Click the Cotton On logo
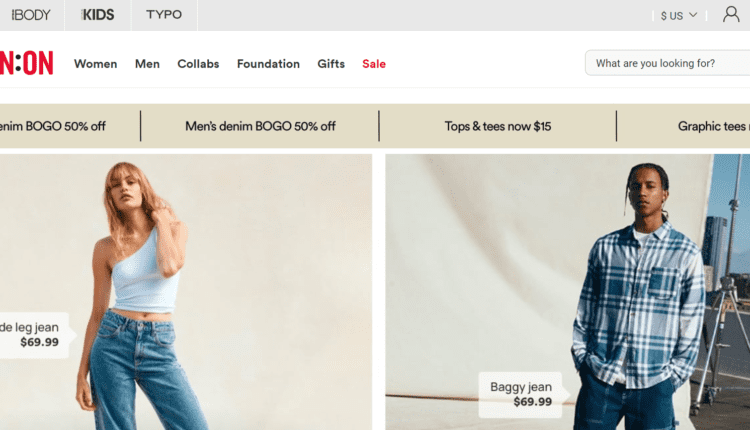This screenshot has width=750, height=430. click(x=26, y=63)
